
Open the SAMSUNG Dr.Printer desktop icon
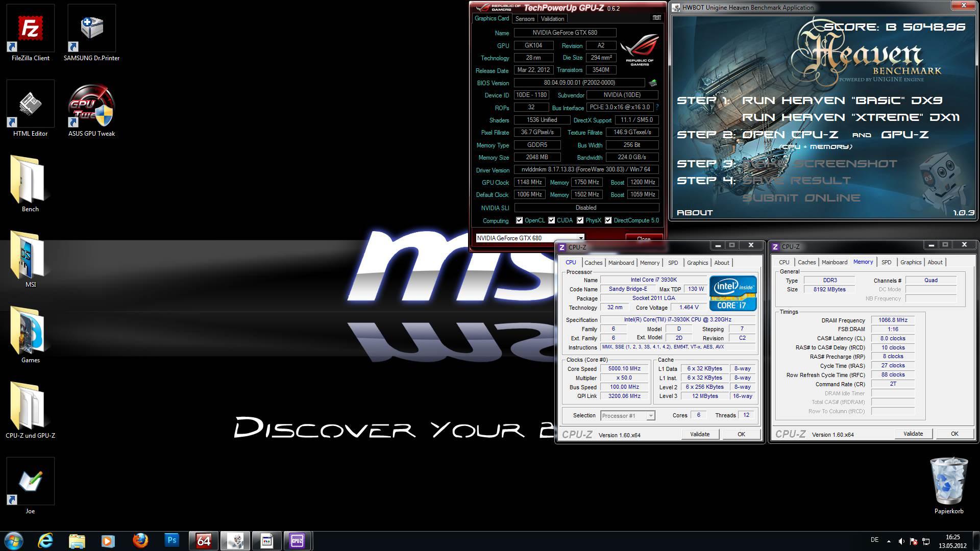[91, 33]
